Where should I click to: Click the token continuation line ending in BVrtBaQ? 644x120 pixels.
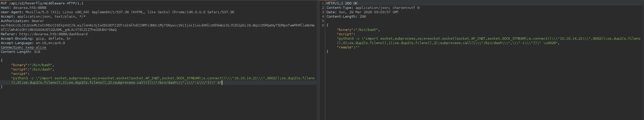[x=59, y=30]
